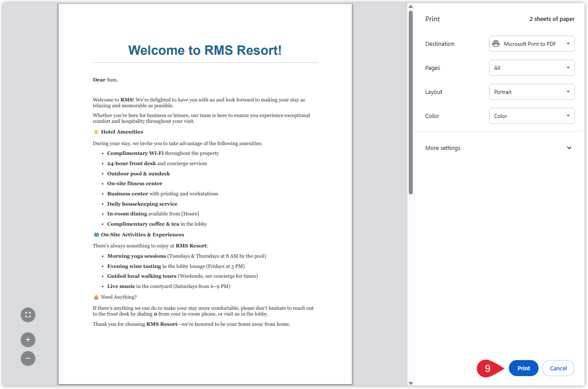Click the blue Print button
The image size is (588, 389).
(524, 368)
